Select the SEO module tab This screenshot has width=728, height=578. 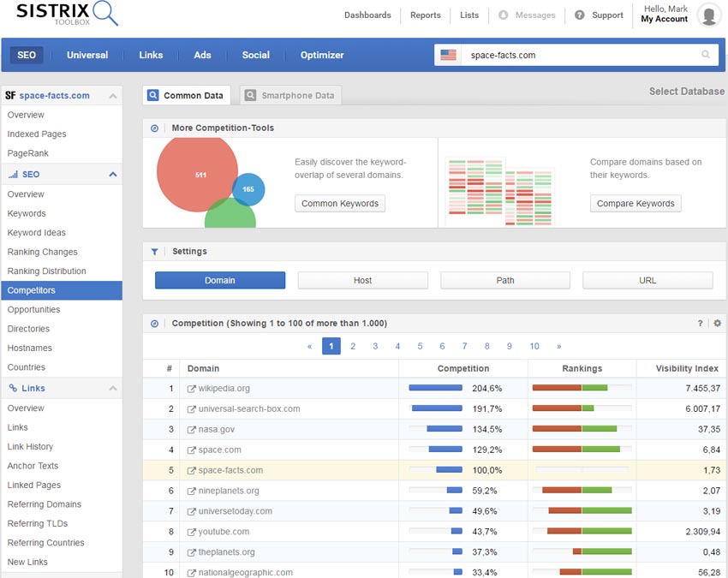27,55
